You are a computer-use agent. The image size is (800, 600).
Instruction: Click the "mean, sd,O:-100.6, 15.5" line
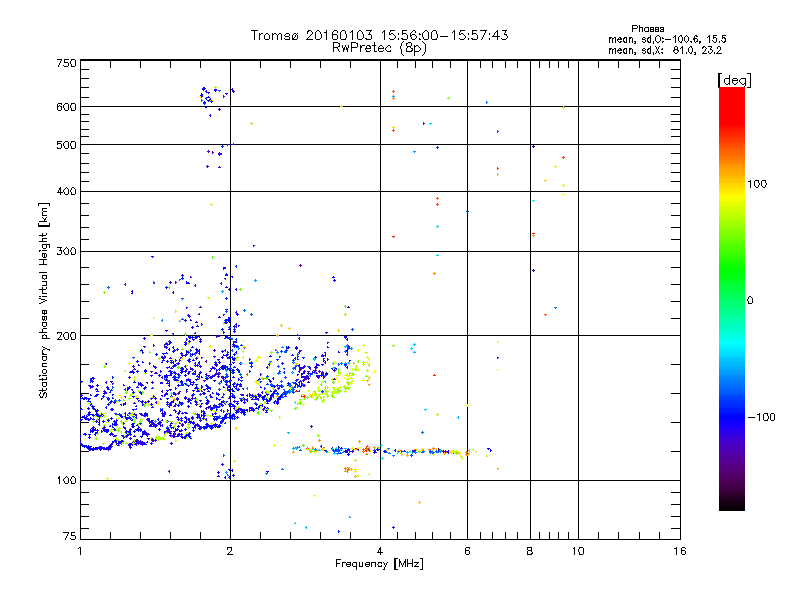pyautogui.click(x=667, y=39)
